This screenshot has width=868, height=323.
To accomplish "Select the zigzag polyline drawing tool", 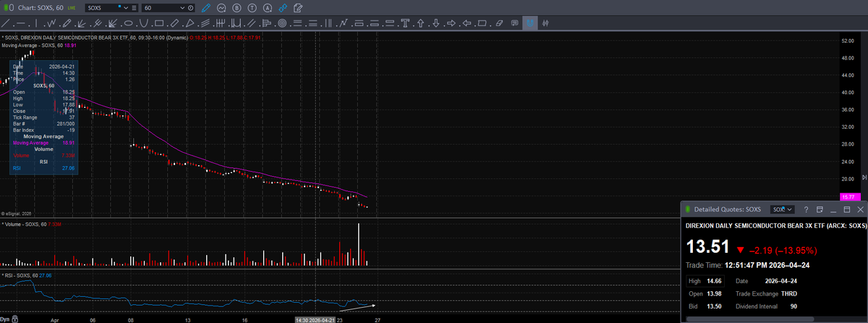I will pos(51,24).
